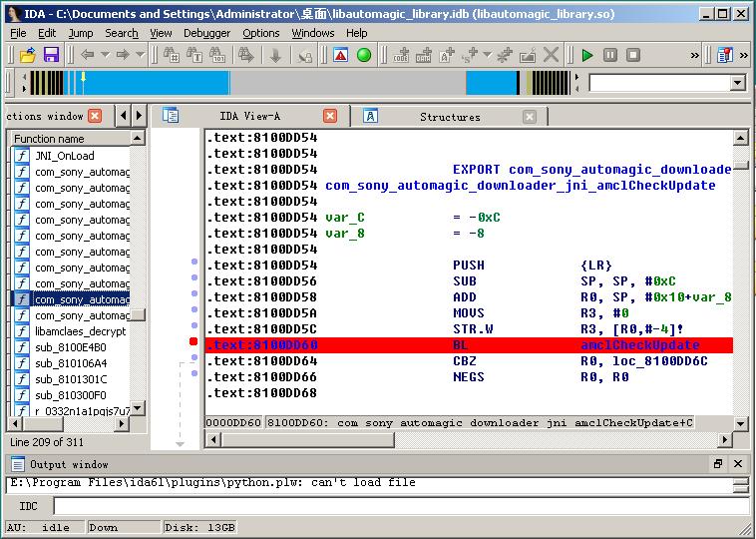
Task: Click the green circle toolbar icon
Action: point(364,55)
